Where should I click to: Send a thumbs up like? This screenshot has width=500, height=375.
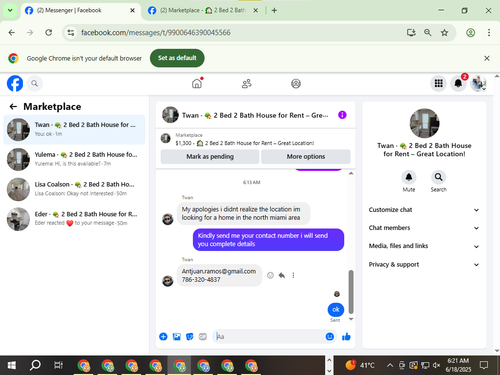click(346, 337)
